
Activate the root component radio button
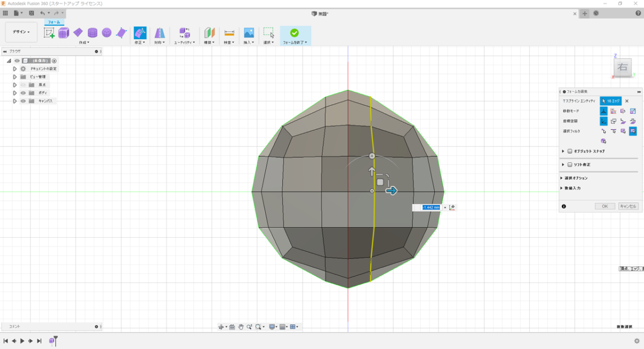[54, 61]
